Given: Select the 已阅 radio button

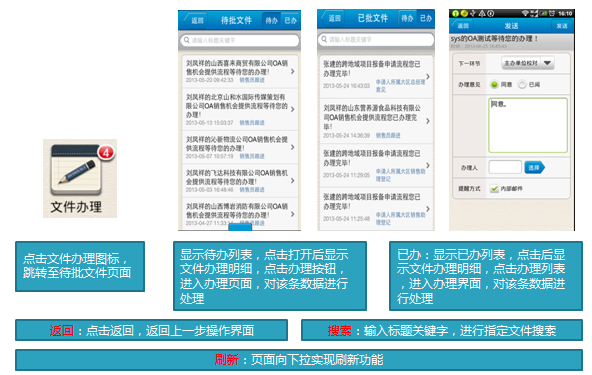Looking at the screenshot, I should coord(522,84).
